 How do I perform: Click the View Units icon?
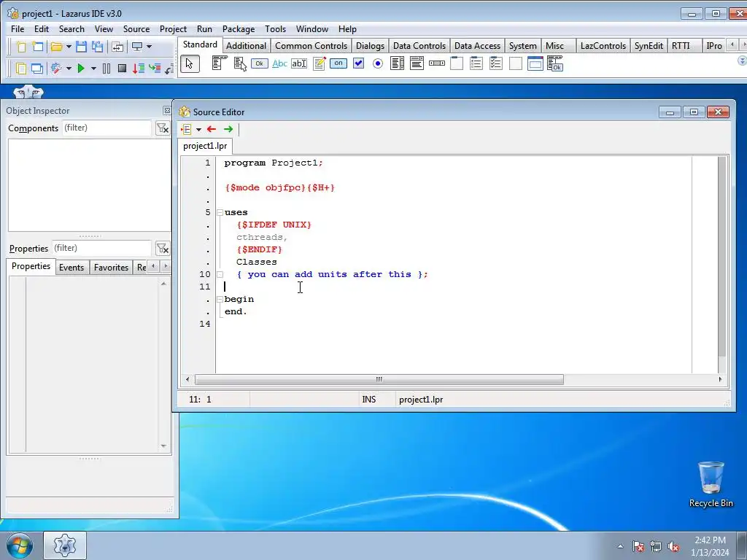pos(21,69)
